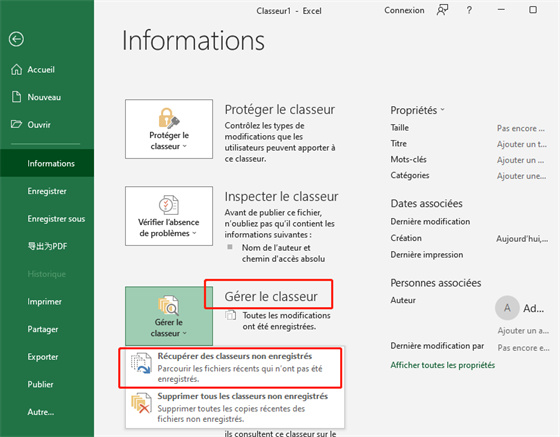Click the author avatar circle A
Viewport: 560px width, 437px height.
[507, 308]
